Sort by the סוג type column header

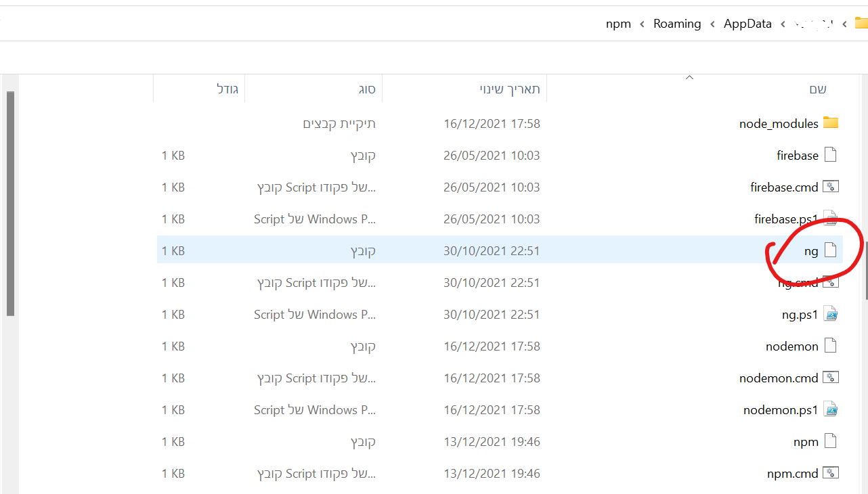click(x=367, y=89)
